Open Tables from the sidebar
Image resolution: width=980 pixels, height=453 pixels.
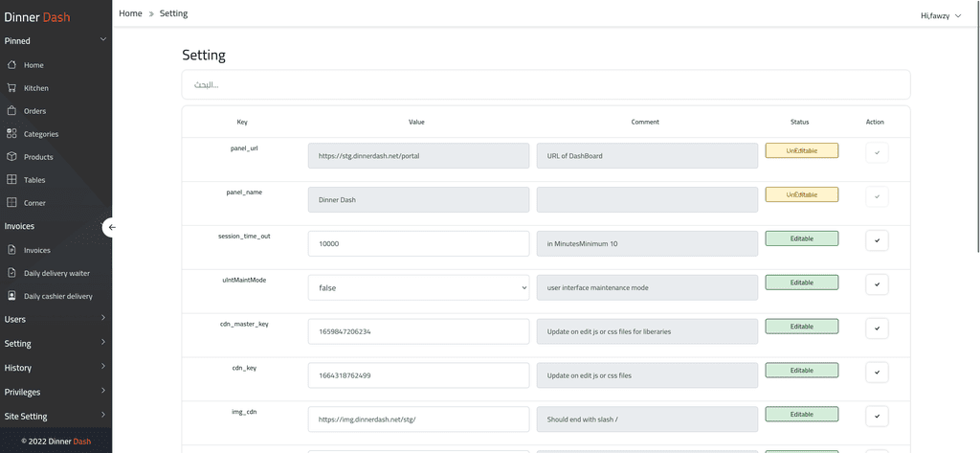click(34, 180)
